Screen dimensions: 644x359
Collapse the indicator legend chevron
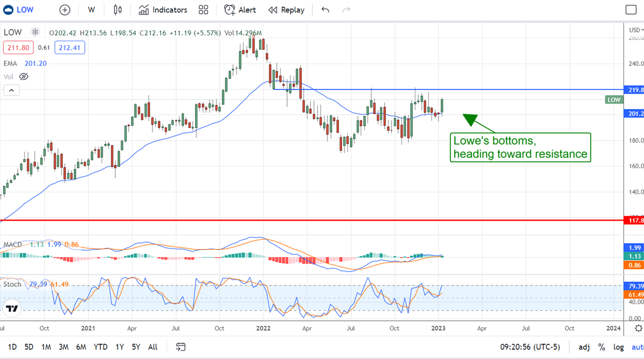pyautogui.click(x=12, y=90)
